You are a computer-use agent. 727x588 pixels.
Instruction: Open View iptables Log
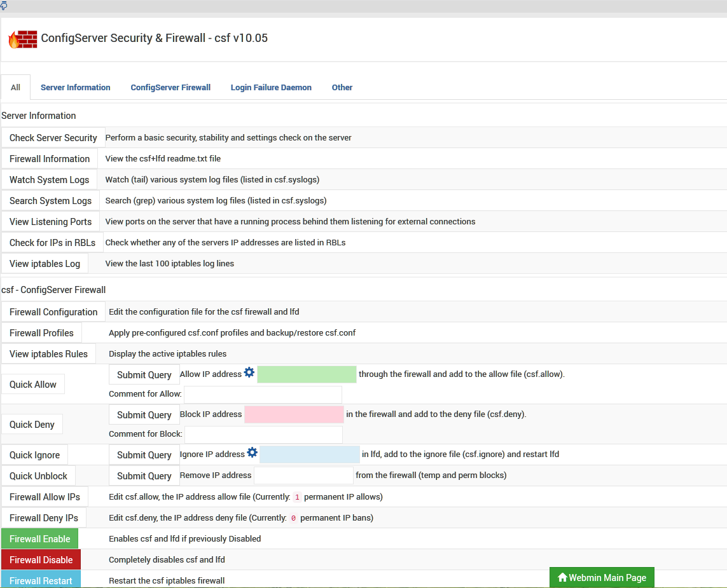[45, 263]
